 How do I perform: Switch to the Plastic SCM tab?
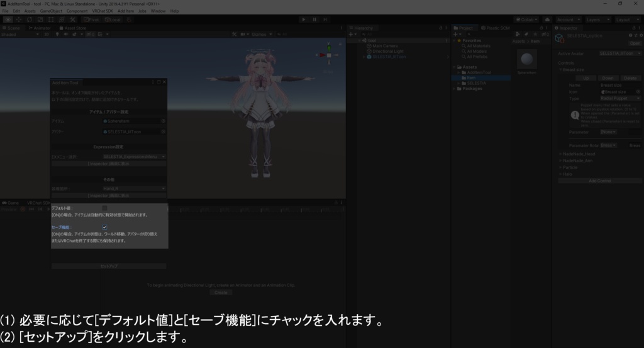click(495, 28)
